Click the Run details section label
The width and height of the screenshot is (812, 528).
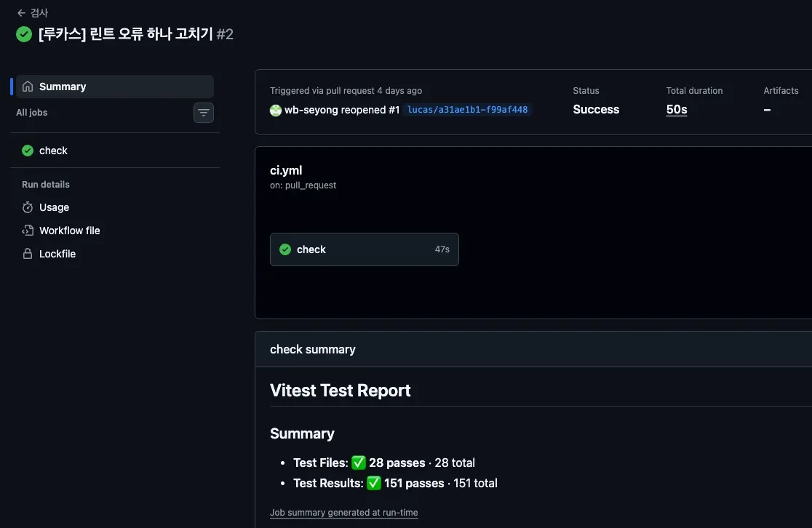click(x=46, y=184)
